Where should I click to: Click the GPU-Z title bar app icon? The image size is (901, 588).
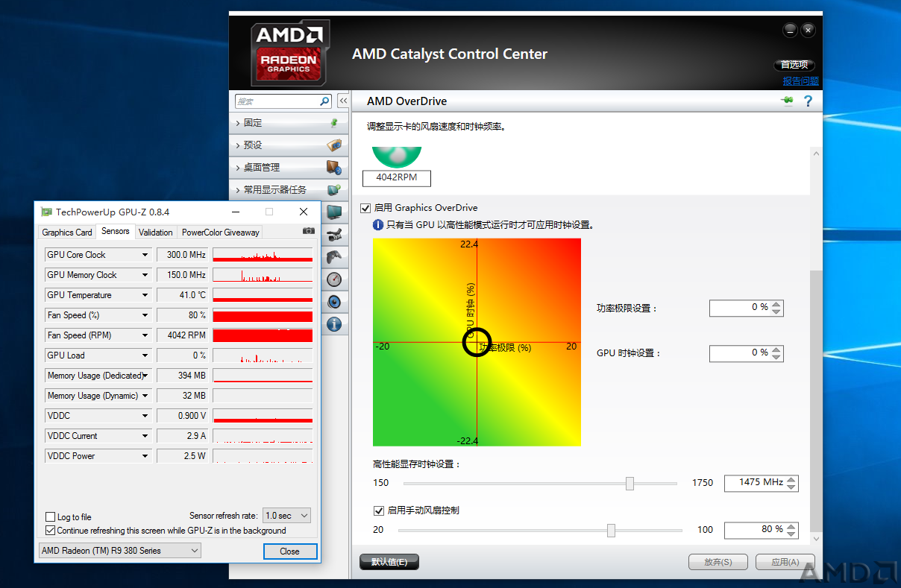(x=46, y=212)
